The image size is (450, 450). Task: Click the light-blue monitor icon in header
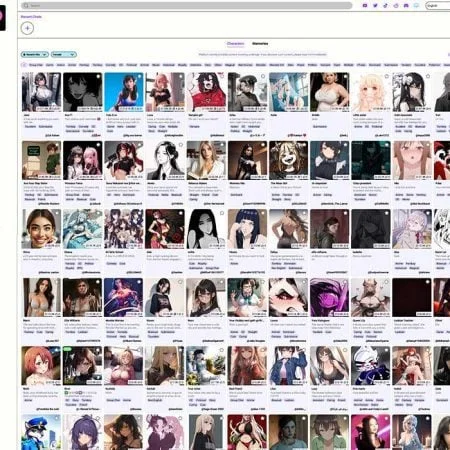(416, 5)
